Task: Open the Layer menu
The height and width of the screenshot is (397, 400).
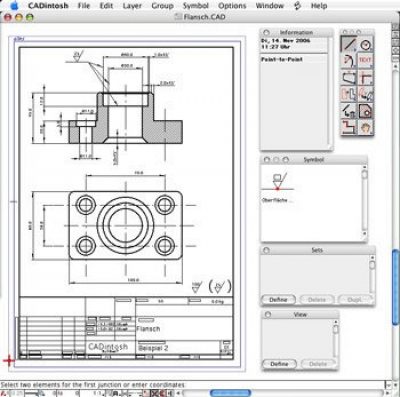Action: [x=132, y=6]
